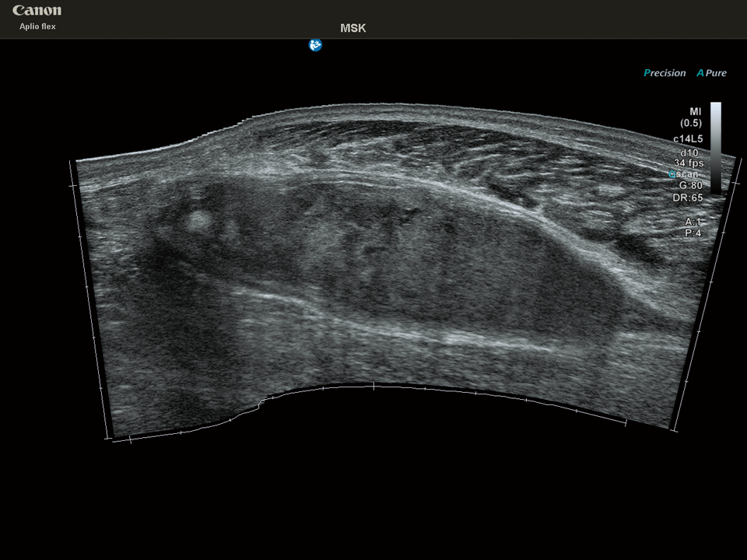747x560 pixels.
Task: Toggle the APure imaging indicator
Action: pyautogui.click(x=711, y=73)
